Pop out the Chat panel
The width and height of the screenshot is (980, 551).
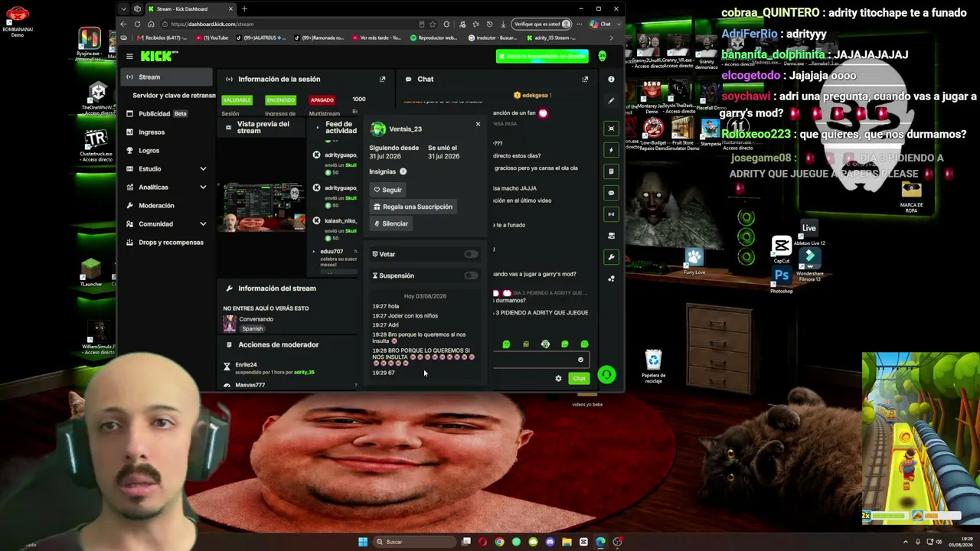click(585, 79)
